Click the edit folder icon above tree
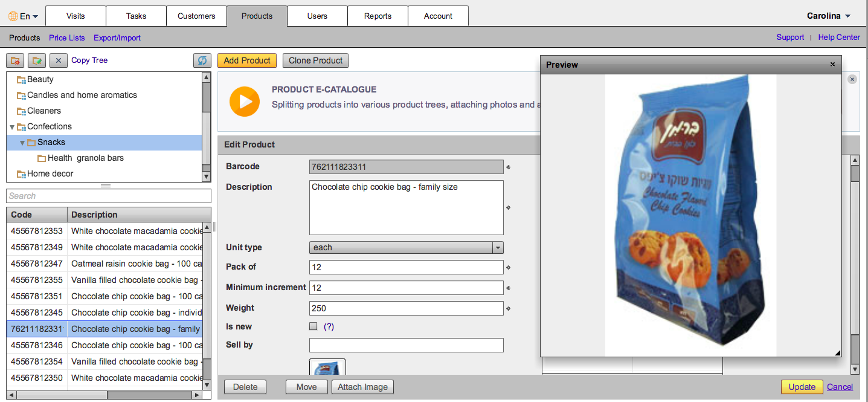 point(37,60)
